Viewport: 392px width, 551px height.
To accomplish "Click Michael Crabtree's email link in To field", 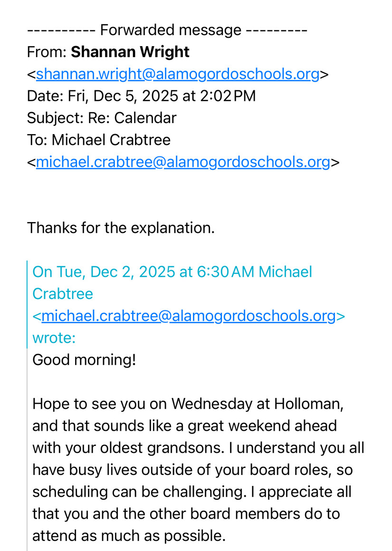I will click(183, 162).
